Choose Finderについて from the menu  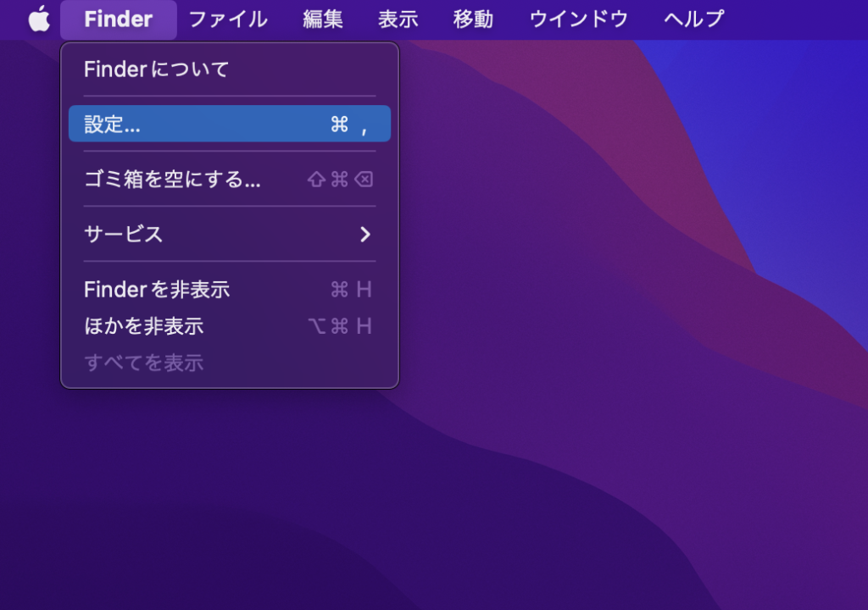[230, 69]
